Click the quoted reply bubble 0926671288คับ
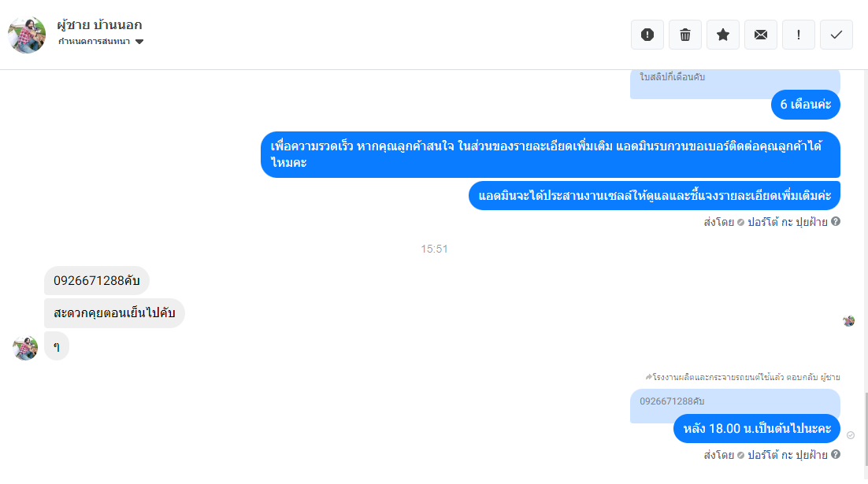 coord(735,401)
